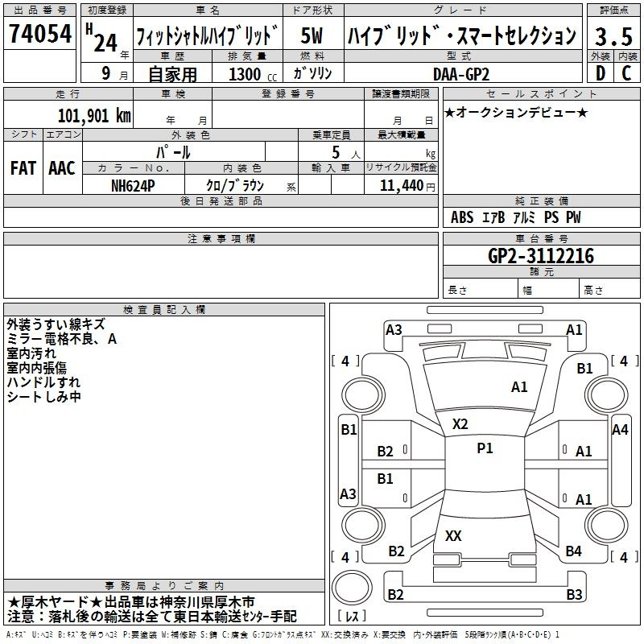This screenshot has height=644, width=644.
Task: Select the lot number 74054
Action: point(40,35)
